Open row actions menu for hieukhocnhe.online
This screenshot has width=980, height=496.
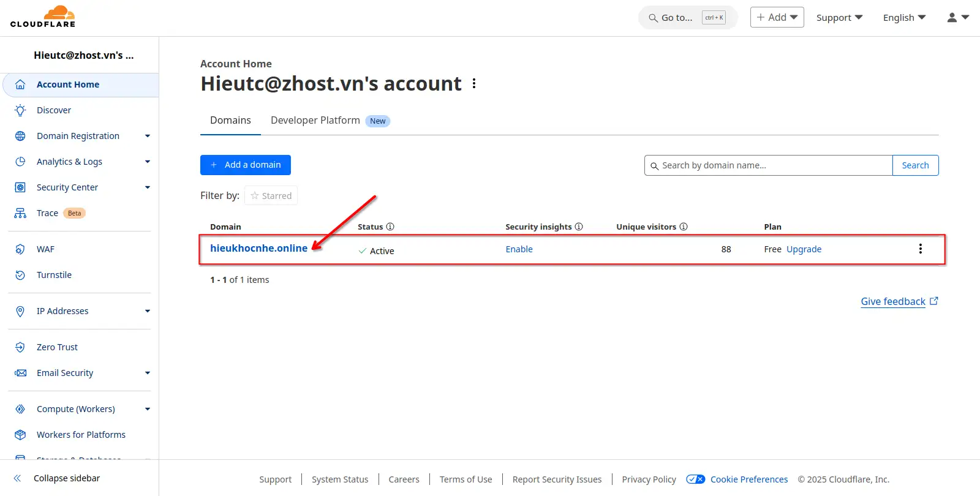(x=920, y=249)
